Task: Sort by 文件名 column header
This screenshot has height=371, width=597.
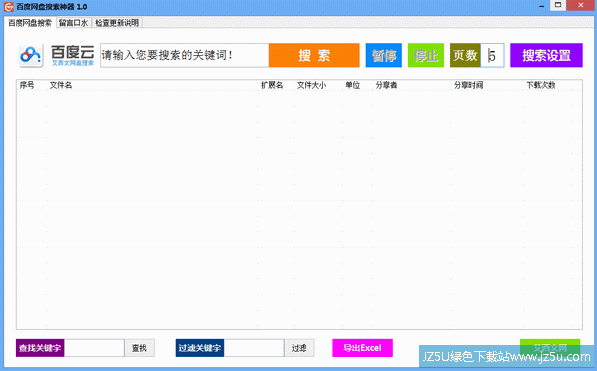Action: point(61,85)
